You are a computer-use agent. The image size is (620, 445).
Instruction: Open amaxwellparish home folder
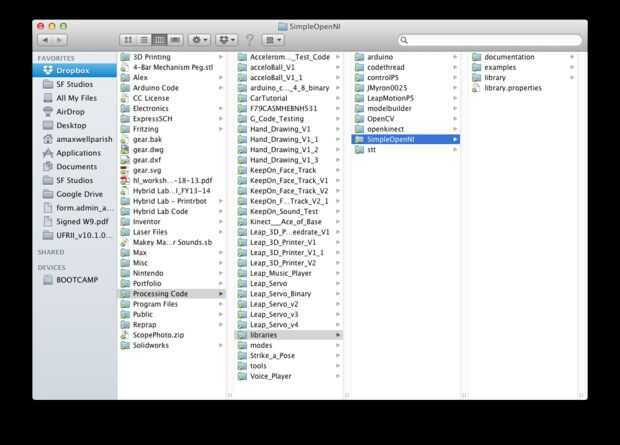pyautogui.click(x=75, y=139)
